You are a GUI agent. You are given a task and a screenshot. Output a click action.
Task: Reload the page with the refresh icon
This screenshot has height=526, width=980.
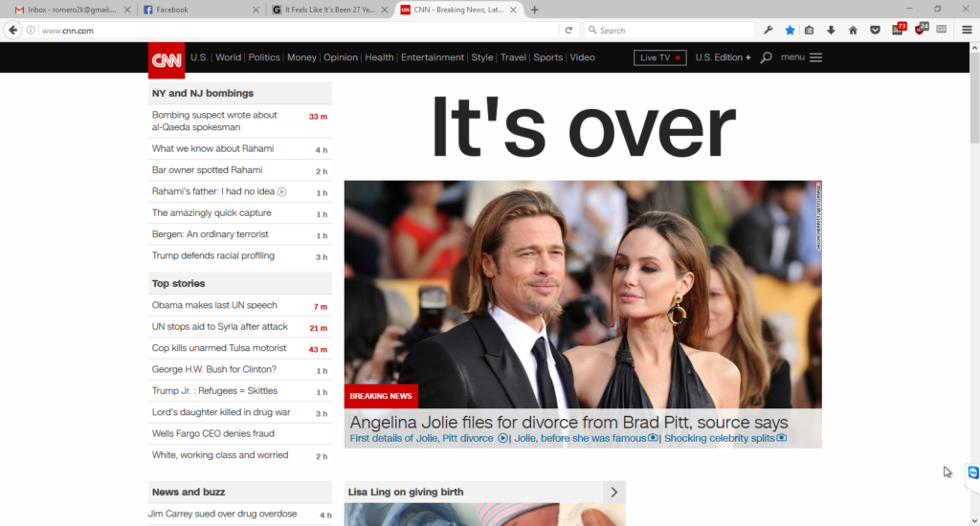tap(568, 30)
